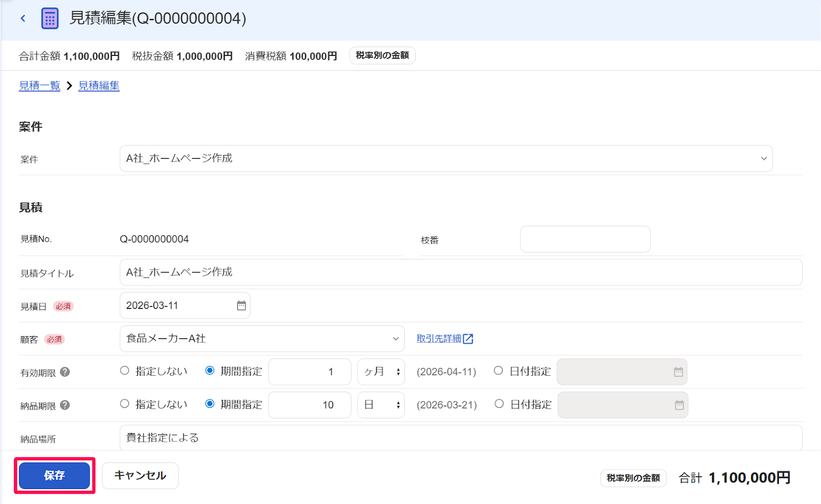This screenshot has width=821, height=504.
Task: Click footer 合計 1,100,000円 total
Action: point(734,478)
